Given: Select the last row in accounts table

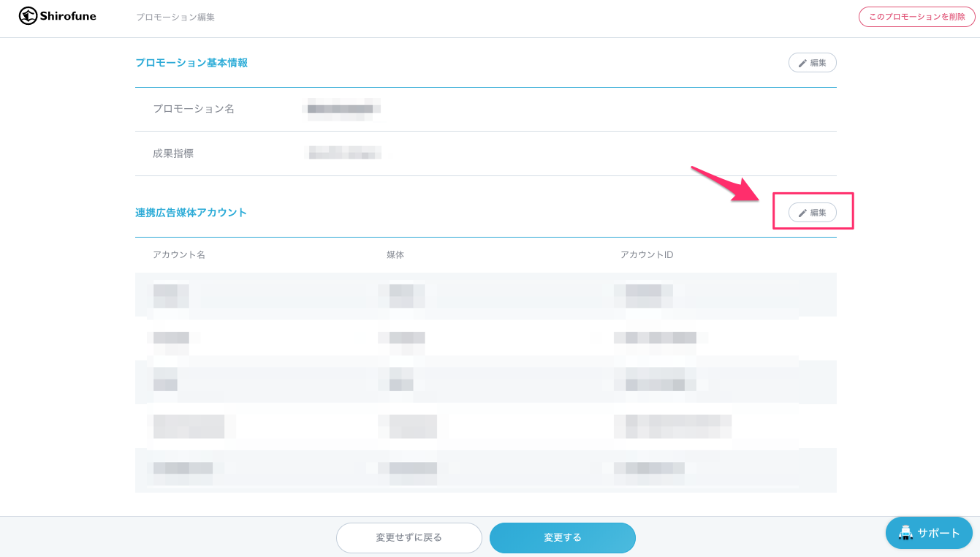Looking at the screenshot, I should pyautogui.click(x=485, y=468).
